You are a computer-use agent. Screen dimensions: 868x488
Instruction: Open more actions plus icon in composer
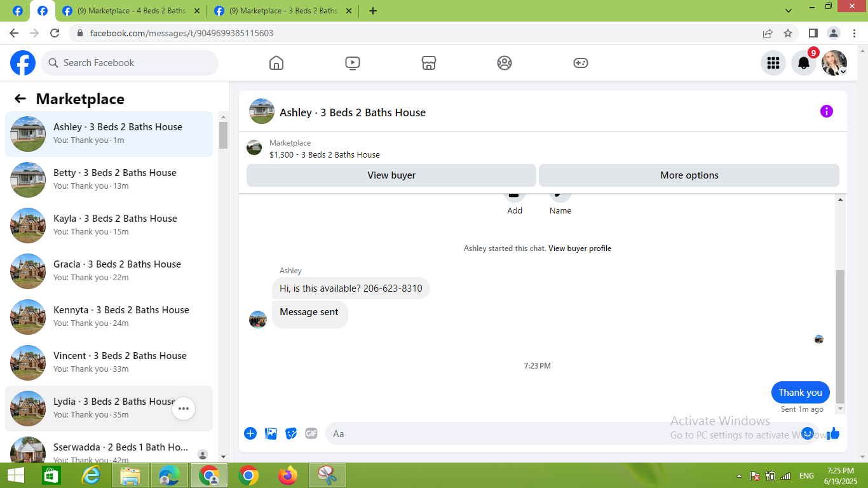pos(250,433)
